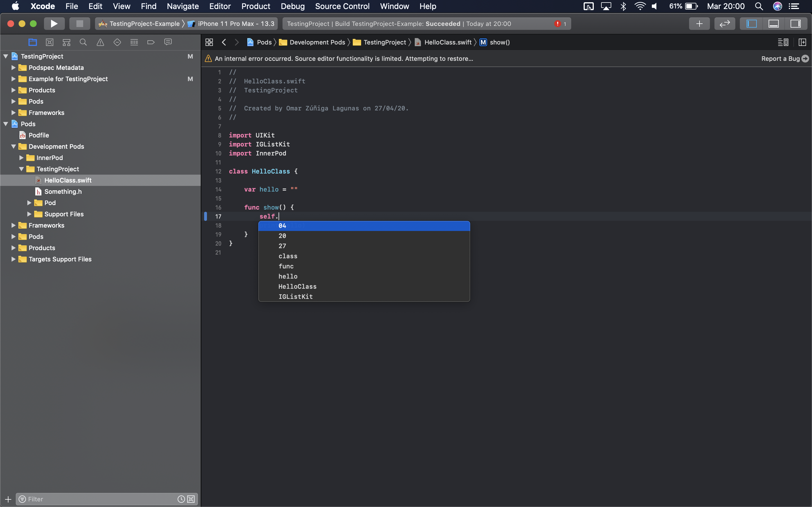Image resolution: width=812 pixels, height=507 pixels.
Task: Select the hello autocomplete suggestion
Action: [x=288, y=276]
